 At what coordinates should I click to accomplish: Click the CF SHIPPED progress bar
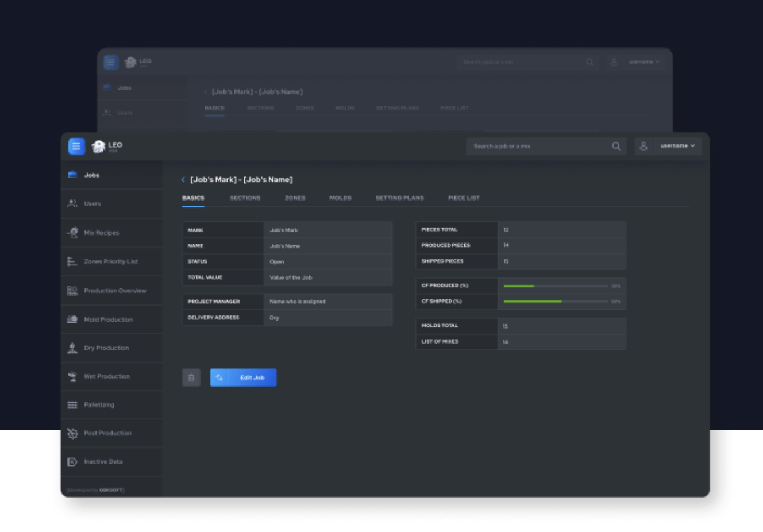pyautogui.click(x=556, y=301)
